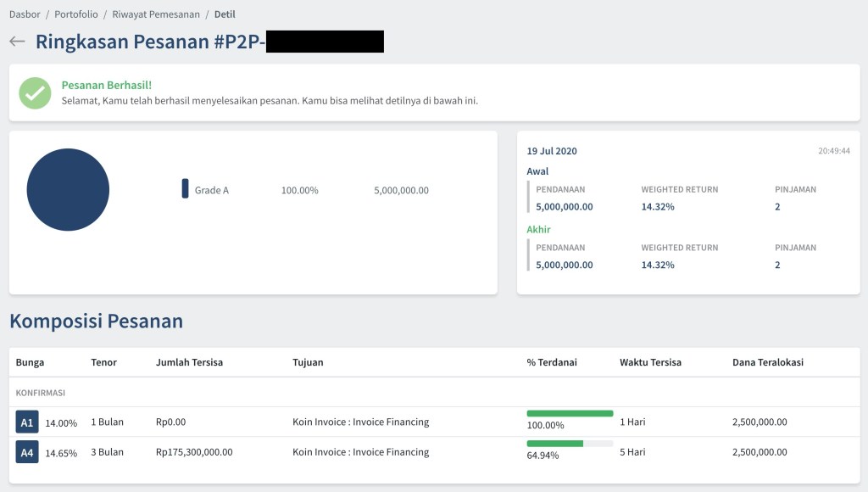Click the green success checkmark icon
This screenshot has width=868, height=492.
click(x=36, y=92)
